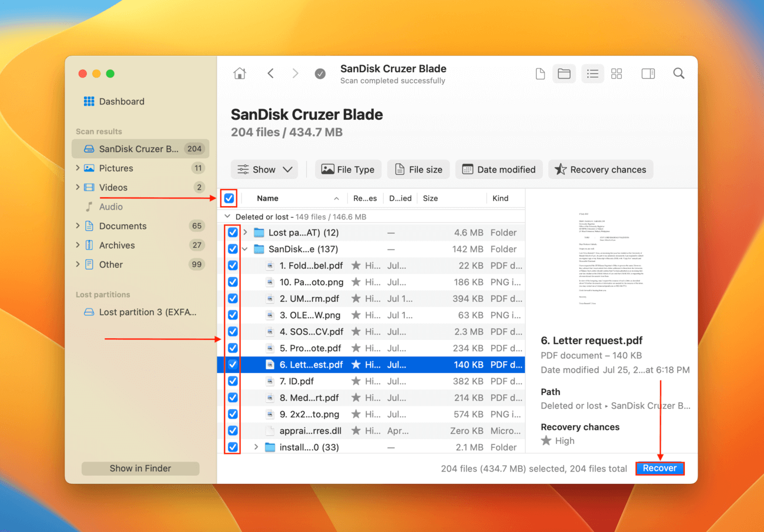Filter by File Type
Viewport: 764px width, 532px height.
(349, 170)
